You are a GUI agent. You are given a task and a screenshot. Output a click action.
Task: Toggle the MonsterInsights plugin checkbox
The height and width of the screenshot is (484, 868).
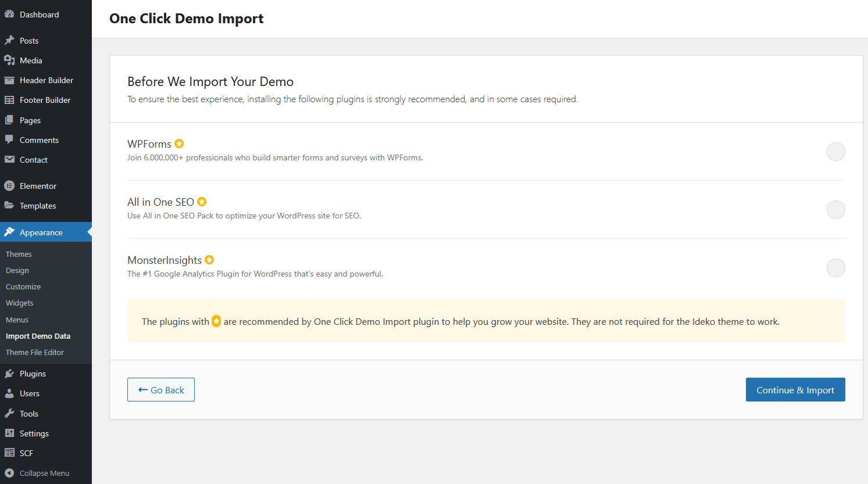[835, 268]
